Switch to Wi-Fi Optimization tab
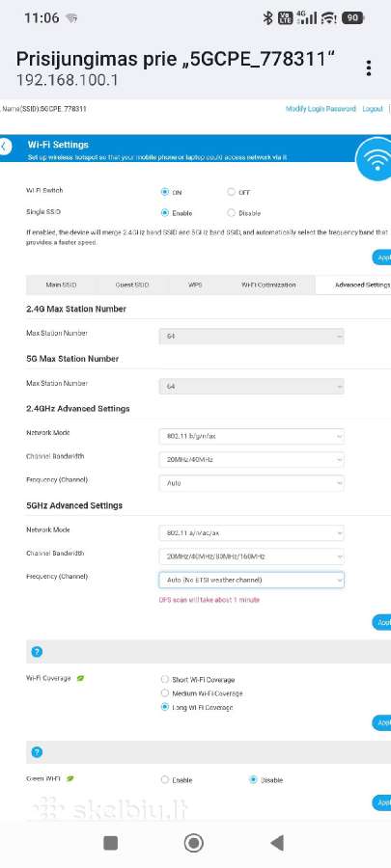The height and width of the screenshot is (868, 391). (x=268, y=285)
